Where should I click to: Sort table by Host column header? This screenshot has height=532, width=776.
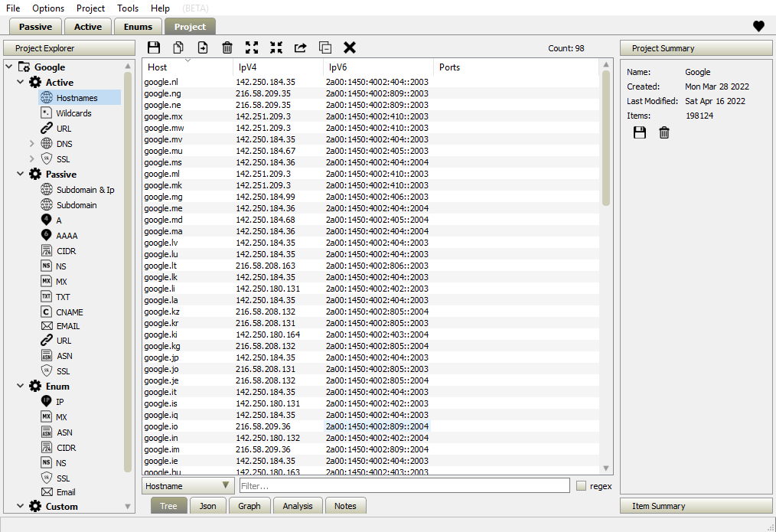(187, 67)
